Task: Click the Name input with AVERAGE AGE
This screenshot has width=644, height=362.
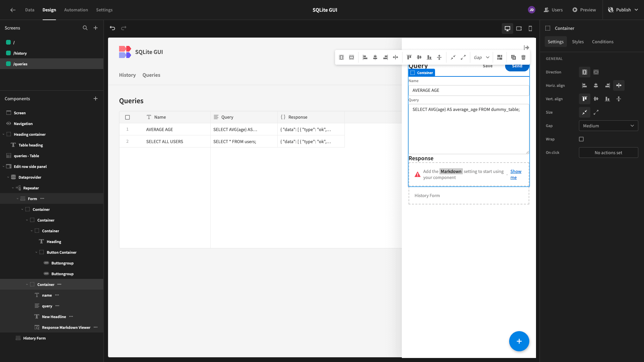Action: coord(469,90)
